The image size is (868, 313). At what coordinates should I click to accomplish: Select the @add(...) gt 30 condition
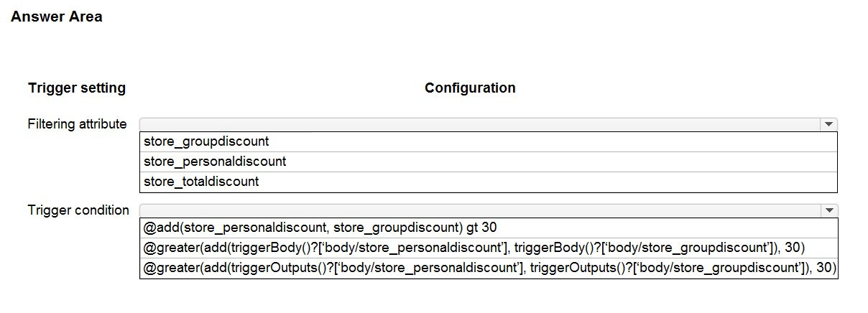(489, 228)
